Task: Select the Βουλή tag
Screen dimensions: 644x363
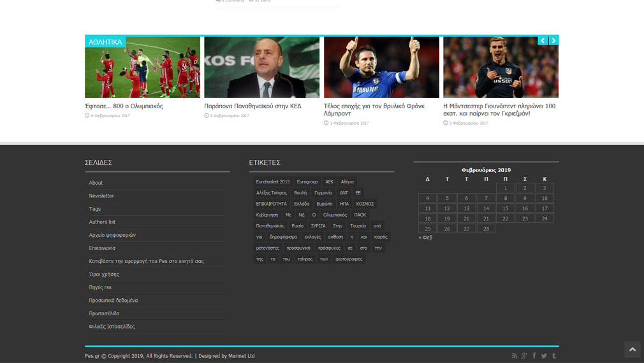Action: (x=300, y=192)
